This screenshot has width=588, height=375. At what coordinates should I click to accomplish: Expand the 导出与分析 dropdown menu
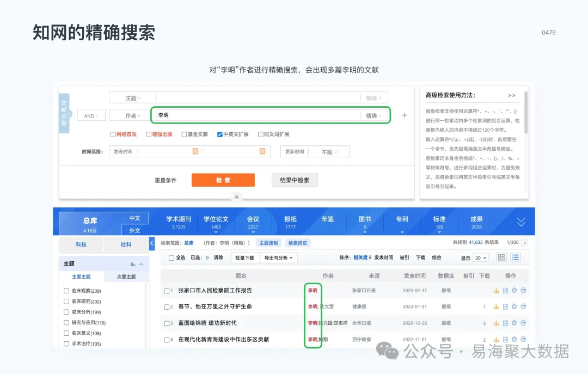280,257
